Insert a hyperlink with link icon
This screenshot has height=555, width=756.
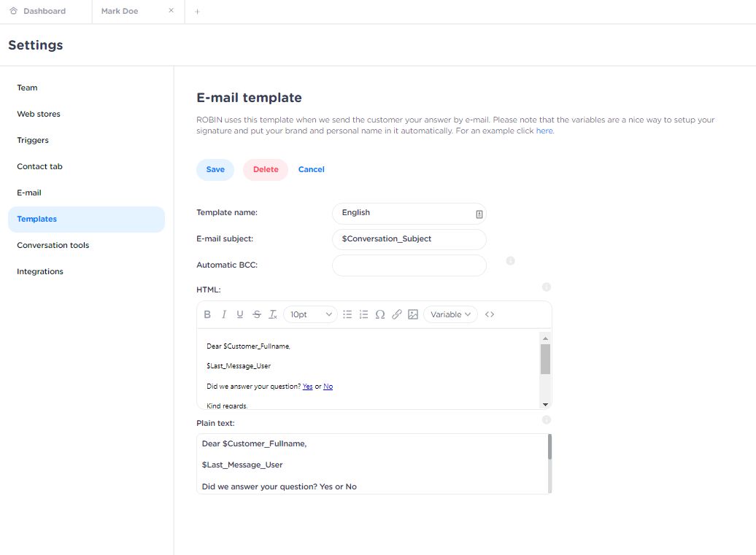tap(397, 314)
